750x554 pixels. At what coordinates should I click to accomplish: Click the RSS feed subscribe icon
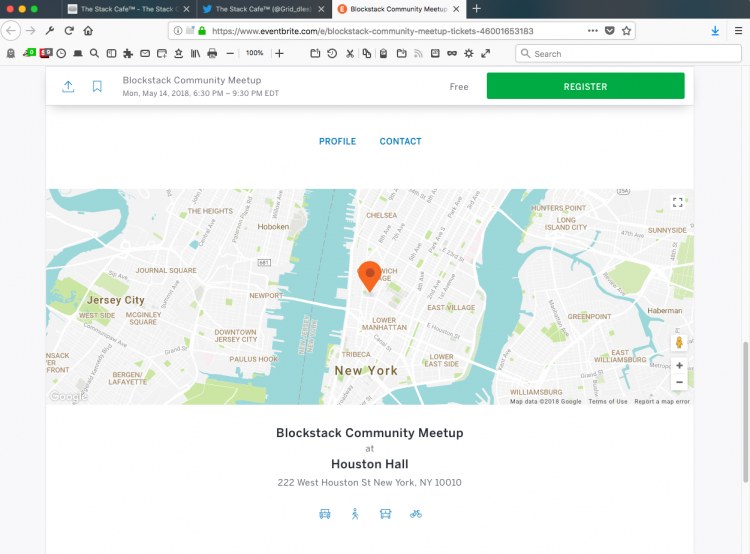tap(419, 54)
